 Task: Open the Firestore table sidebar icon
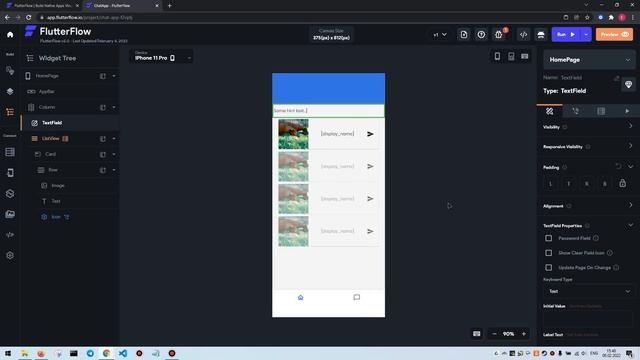(x=10, y=152)
